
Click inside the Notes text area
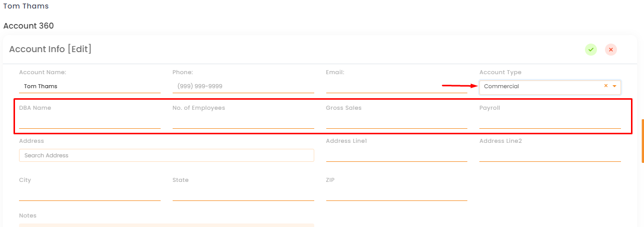point(167,225)
